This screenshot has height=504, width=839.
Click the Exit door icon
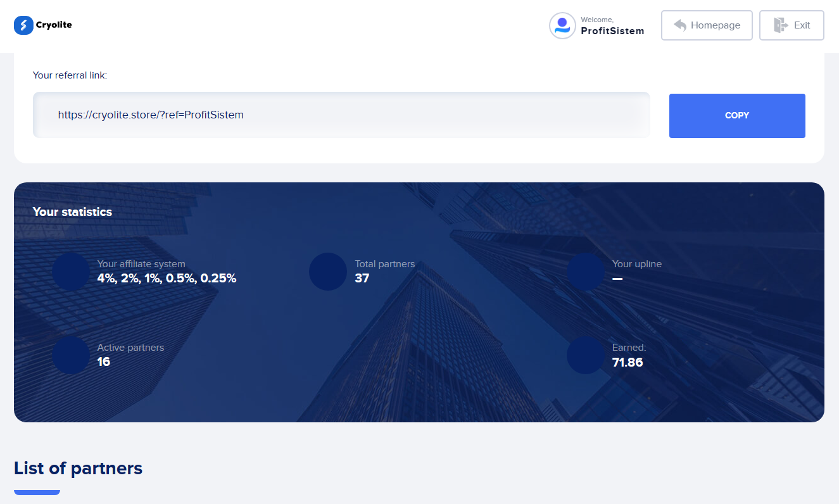[x=780, y=25]
